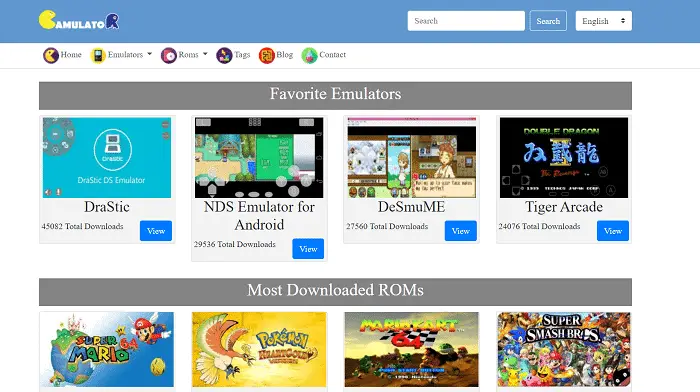Open the NDS Emulator for Android thumbnail
Image resolution: width=700 pixels, height=392 pixels.
click(259, 158)
